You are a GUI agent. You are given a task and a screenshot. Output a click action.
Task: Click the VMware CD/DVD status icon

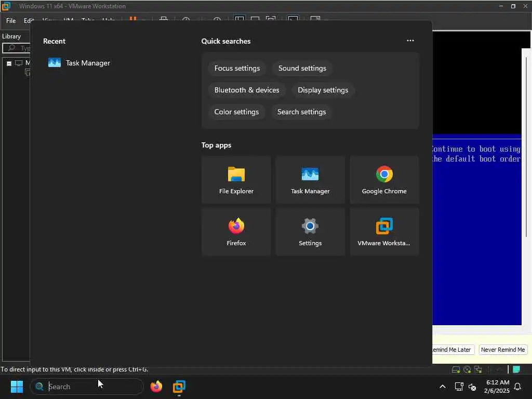[467, 369]
